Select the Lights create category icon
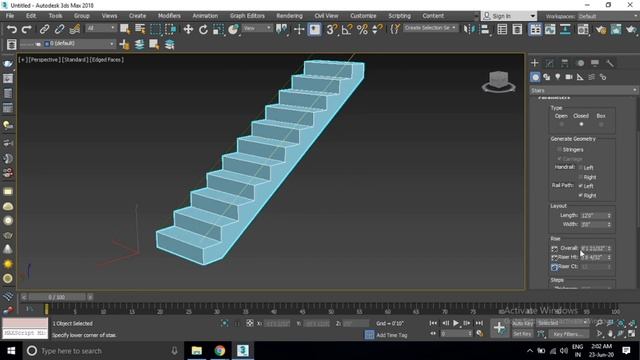Image resolution: width=640 pixels, height=360 pixels. pos(558,77)
